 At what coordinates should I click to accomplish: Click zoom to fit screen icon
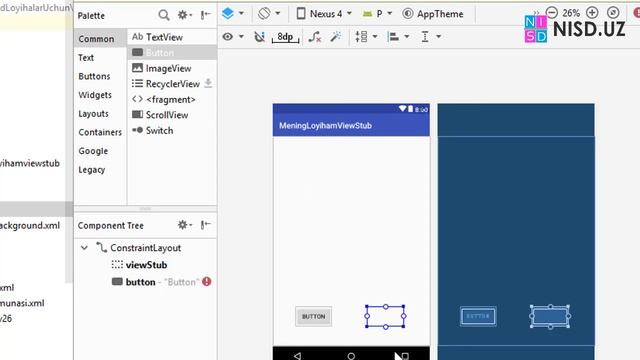pyautogui.click(x=613, y=13)
